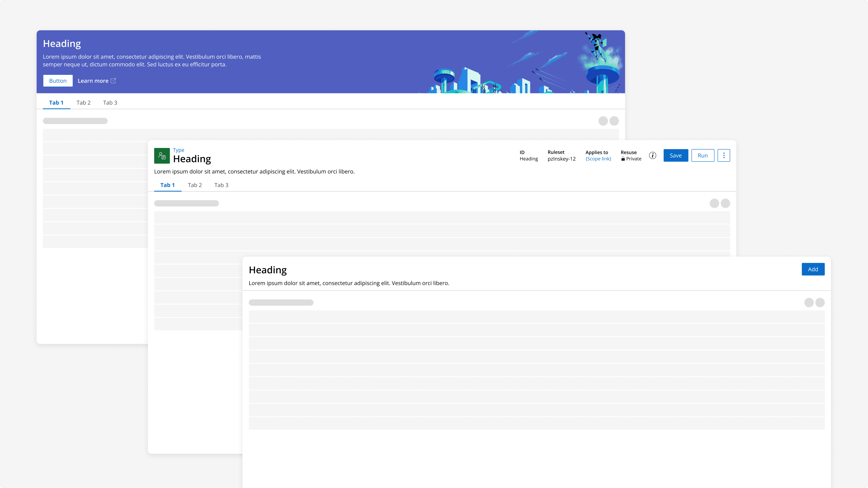
Task: Switch to Tab 3 under the banner
Action: coord(110,103)
